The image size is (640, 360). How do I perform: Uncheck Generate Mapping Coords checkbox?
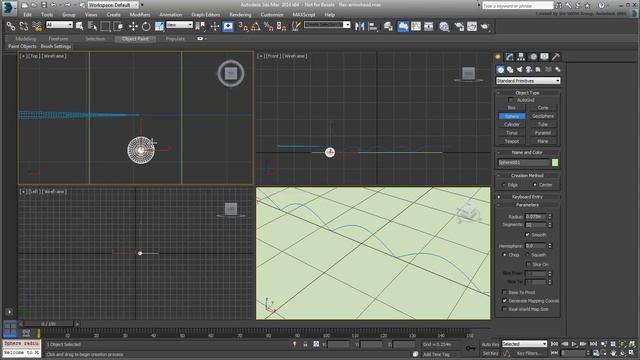coord(504,301)
